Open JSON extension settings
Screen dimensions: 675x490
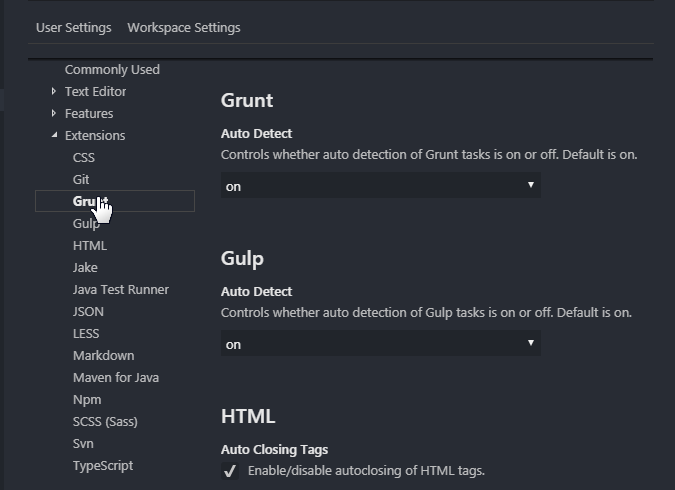click(x=88, y=311)
